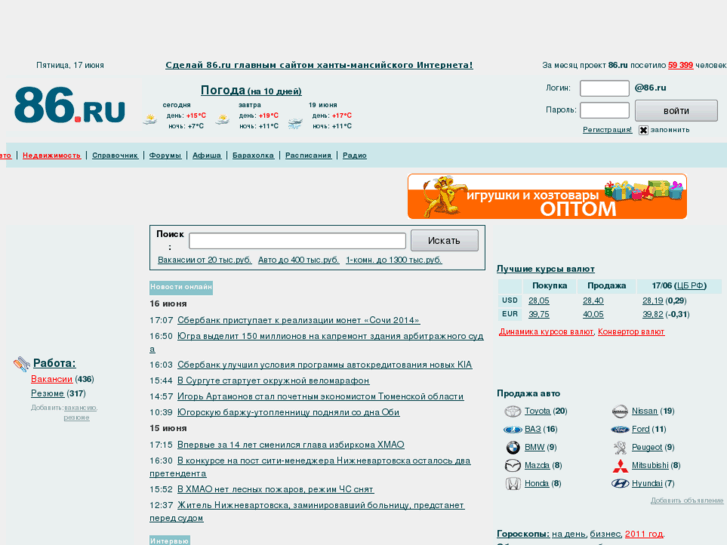Focus the Пароль input field
Screen dimensions: 727x545
pos(605,110)
